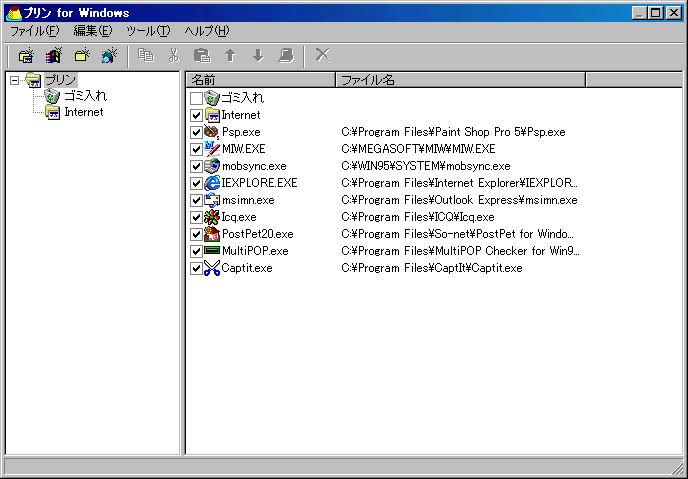The width and height of the screenshot is (688, 479).
Task: Click the C:¥Program Files¥ICQ¥Icq.exe path
Action: 418,217
